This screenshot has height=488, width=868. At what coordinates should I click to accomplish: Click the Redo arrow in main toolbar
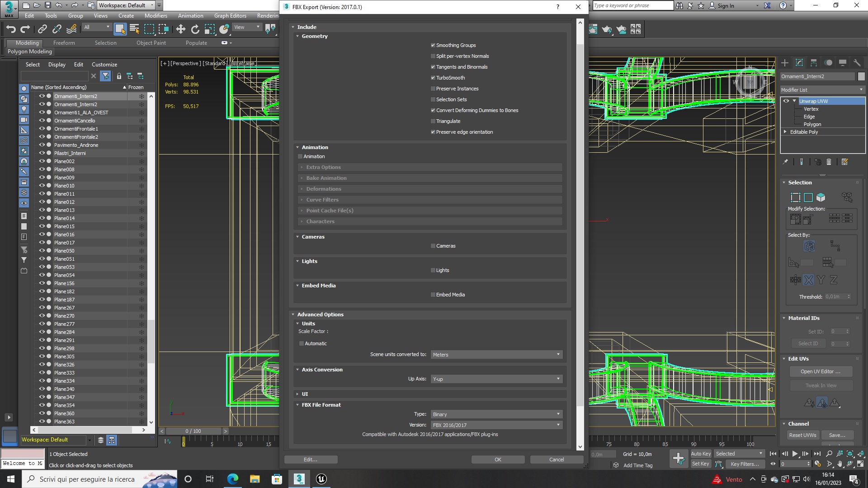(25, 29)
